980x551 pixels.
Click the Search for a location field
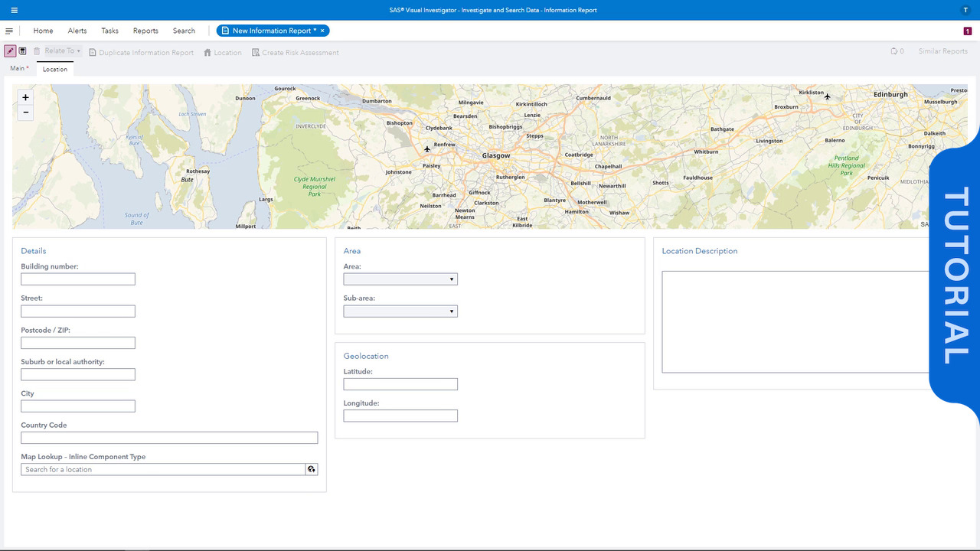point(163,469)
